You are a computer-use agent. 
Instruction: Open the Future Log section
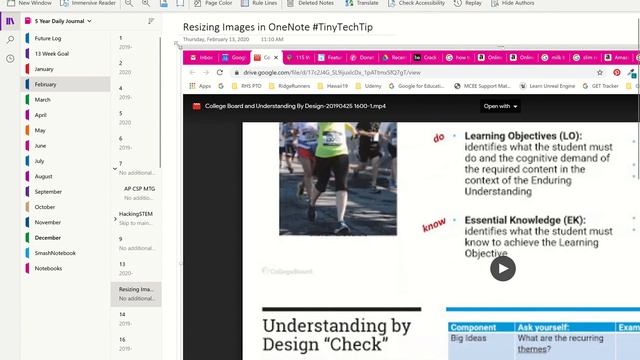(x=65, y=38)
